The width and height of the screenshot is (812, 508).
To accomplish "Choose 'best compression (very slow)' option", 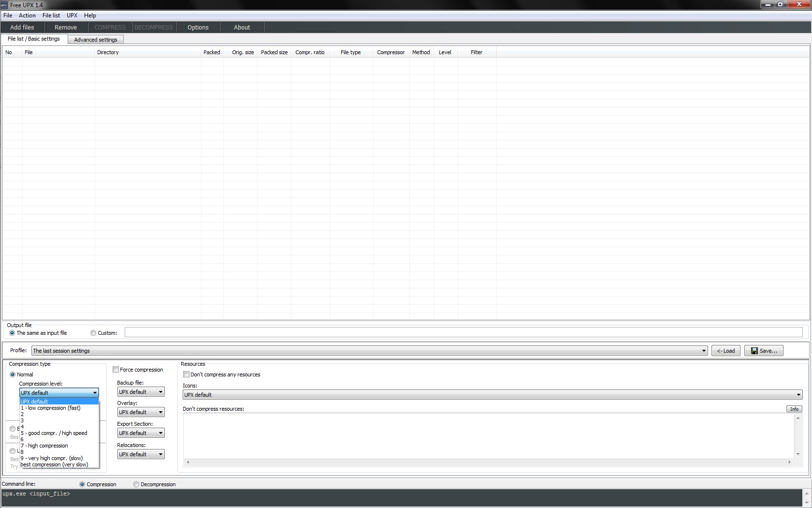I will click(59, 464).
